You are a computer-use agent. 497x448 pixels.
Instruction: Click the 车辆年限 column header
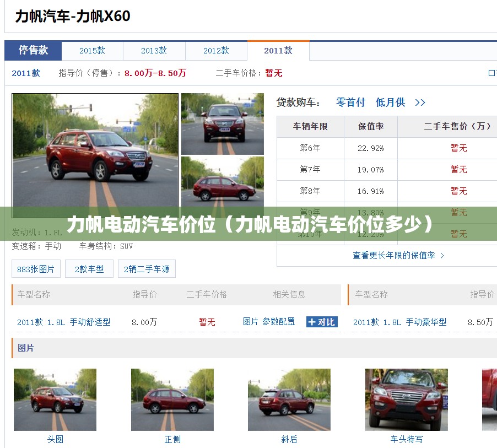[310, 127]
